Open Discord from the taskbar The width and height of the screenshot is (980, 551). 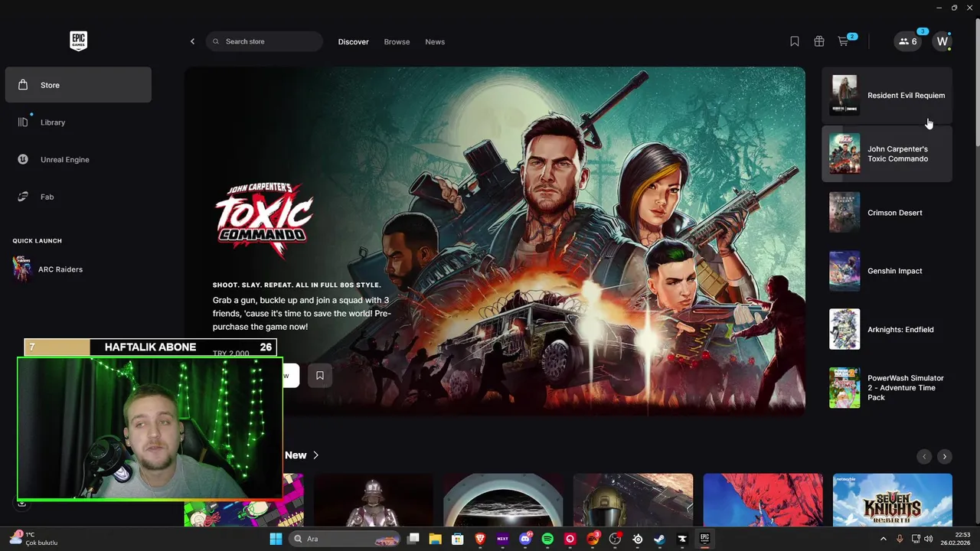(525, 539)
